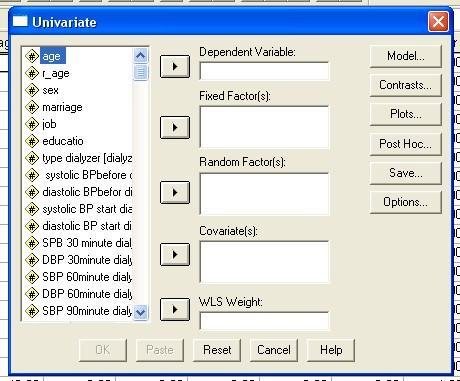This screenshot has height=381, width=460.
Task: Open the Post Hoc... dialog
Action: coord(406,144)
